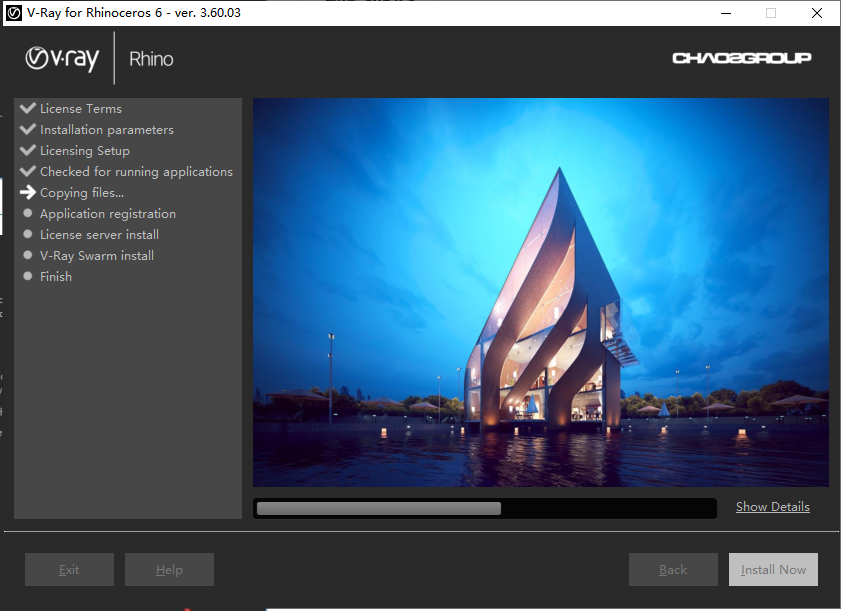
Task: Click the Checked for running applications step
Action: [136, 171]
